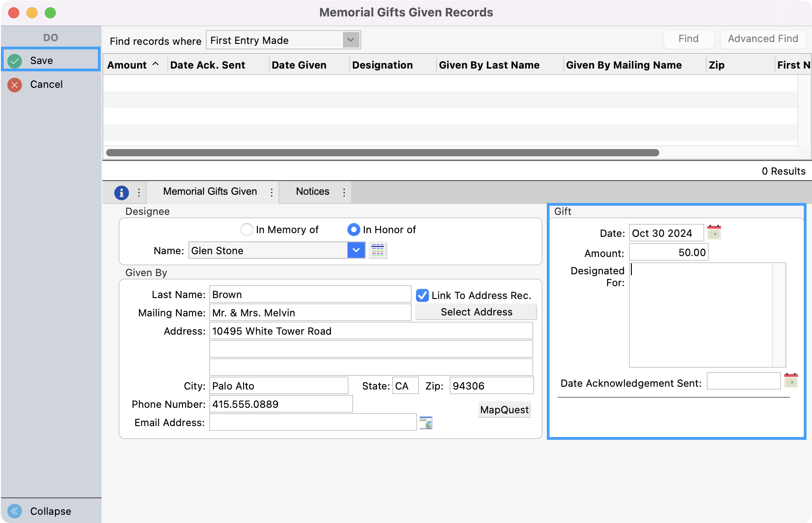Click the horizontal scrollbar under results table
This screenshot has width=812, height=523.
382,153
